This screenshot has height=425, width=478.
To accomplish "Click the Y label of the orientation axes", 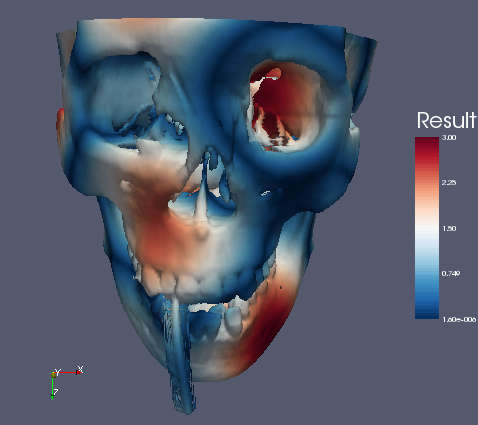I will point(58,372).
